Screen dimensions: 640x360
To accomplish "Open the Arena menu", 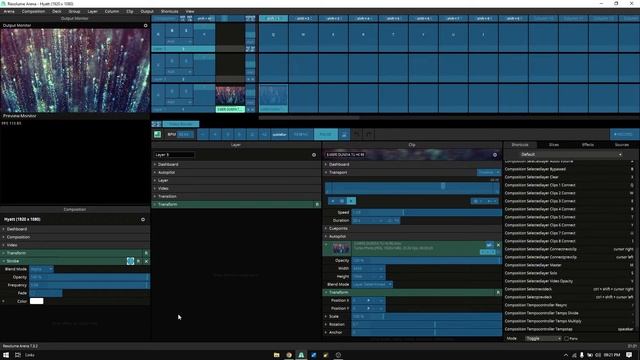I will point(9,11).
